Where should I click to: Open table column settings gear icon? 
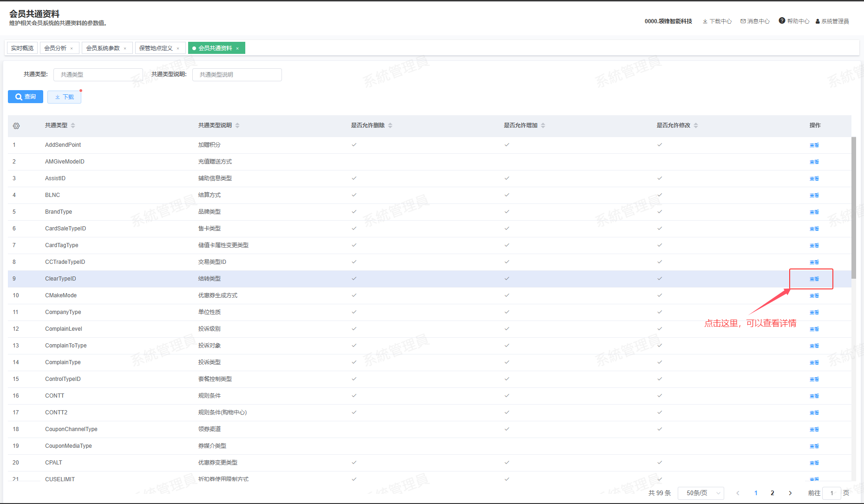(x=16, y=126)
